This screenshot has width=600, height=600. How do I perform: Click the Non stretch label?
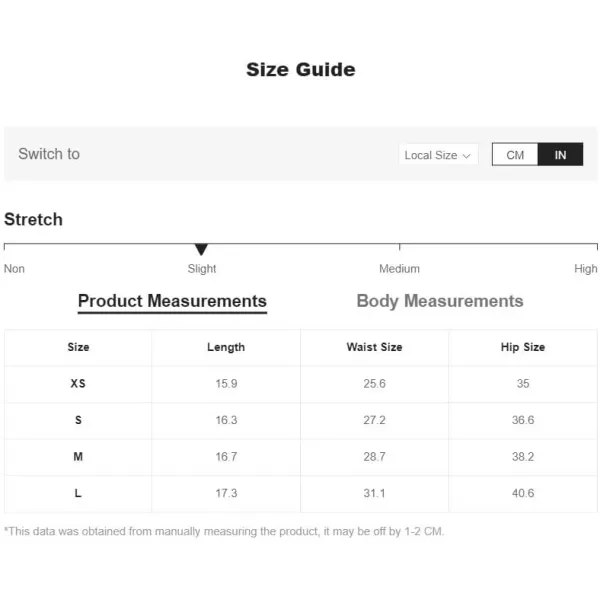pos(14,269)
